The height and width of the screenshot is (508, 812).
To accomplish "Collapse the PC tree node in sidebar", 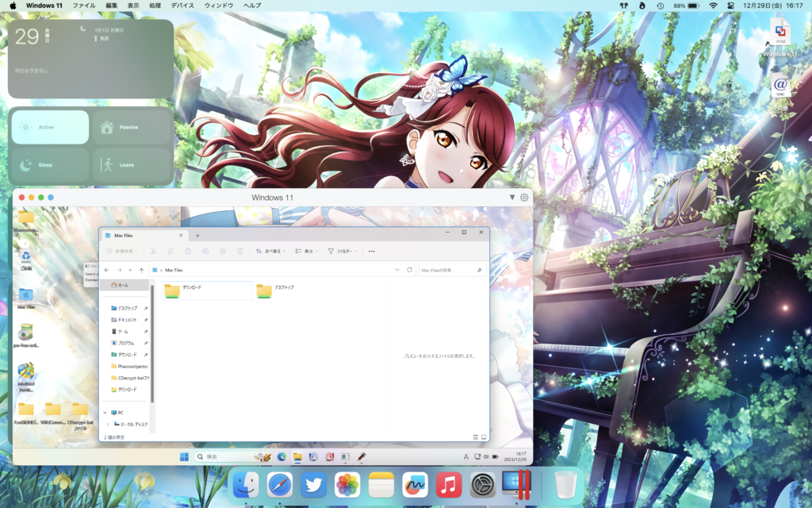I will point(106,413).
